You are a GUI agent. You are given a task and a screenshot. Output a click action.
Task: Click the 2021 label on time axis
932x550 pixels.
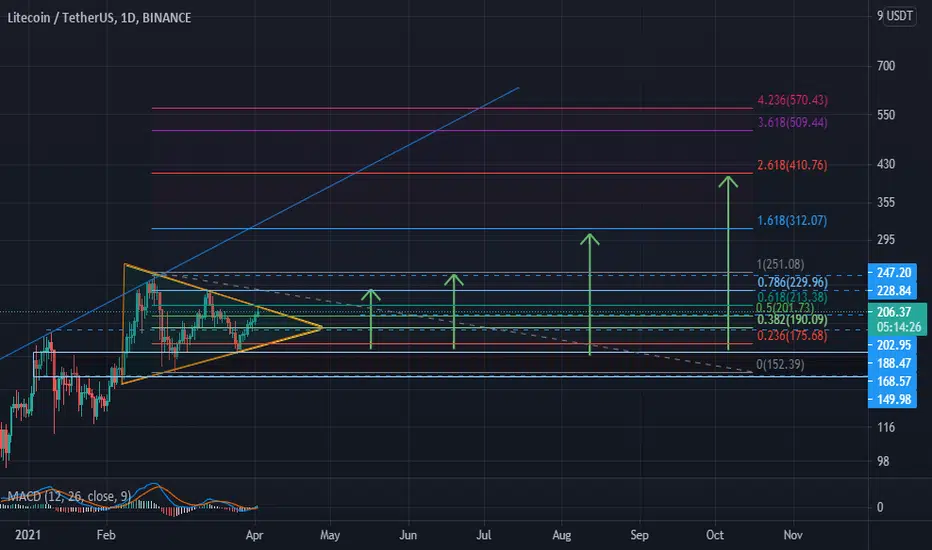(27, 535)
